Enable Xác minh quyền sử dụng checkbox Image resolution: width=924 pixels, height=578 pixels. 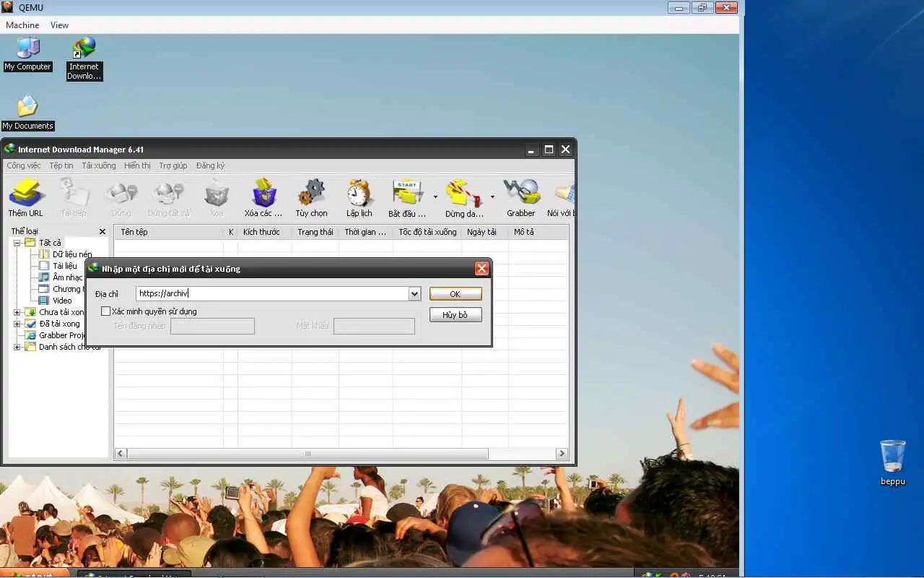coord(106,311)
